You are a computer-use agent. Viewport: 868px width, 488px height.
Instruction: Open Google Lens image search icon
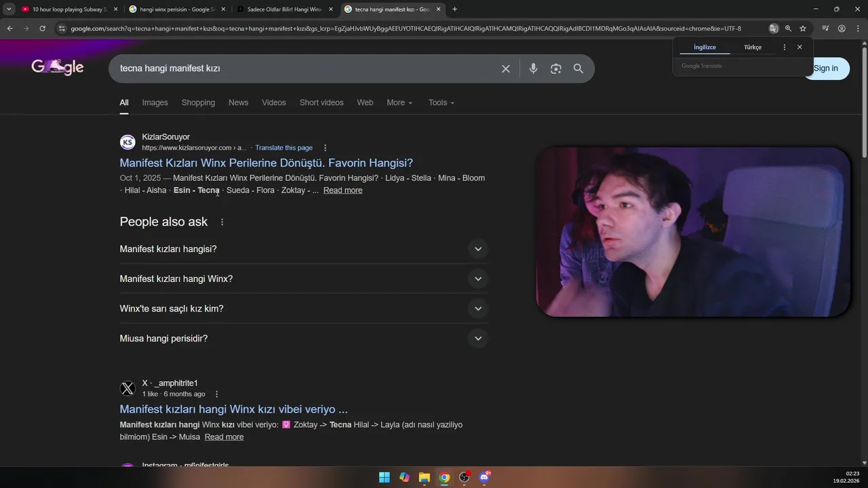556,68
